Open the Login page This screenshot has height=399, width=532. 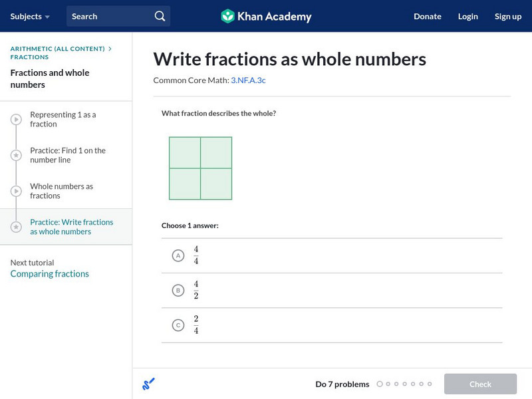[467, 16]
